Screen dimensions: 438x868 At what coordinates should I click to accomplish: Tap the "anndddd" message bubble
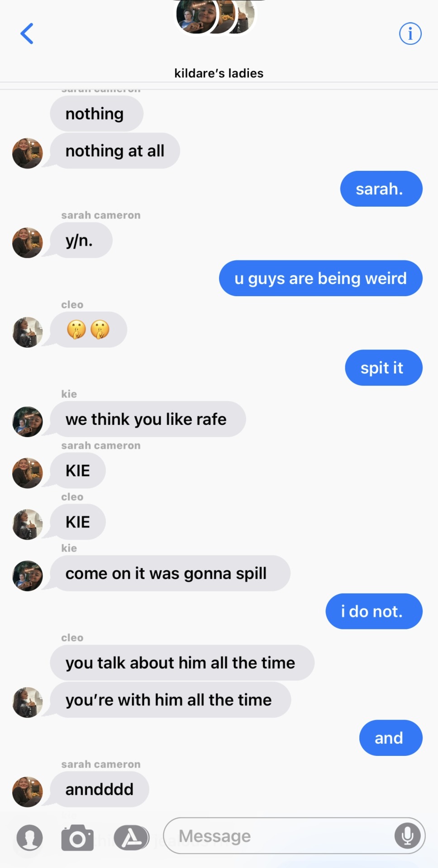pyautogui.click(x=100, y=789)
